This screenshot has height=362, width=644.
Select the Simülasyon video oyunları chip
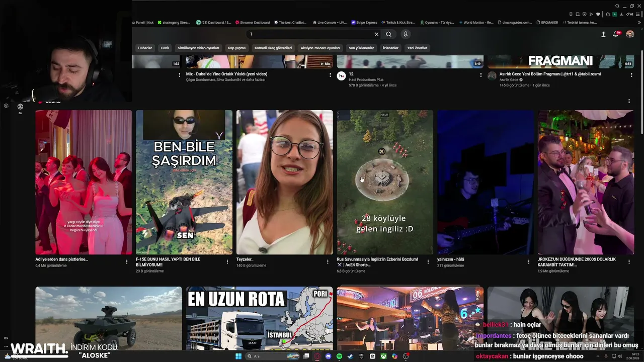(198, 48)
